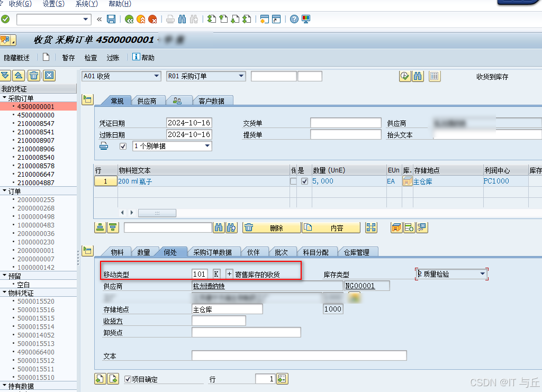Post the document with the 过账 button
Screen dimensions: 542x392
[x=113, y=58]
